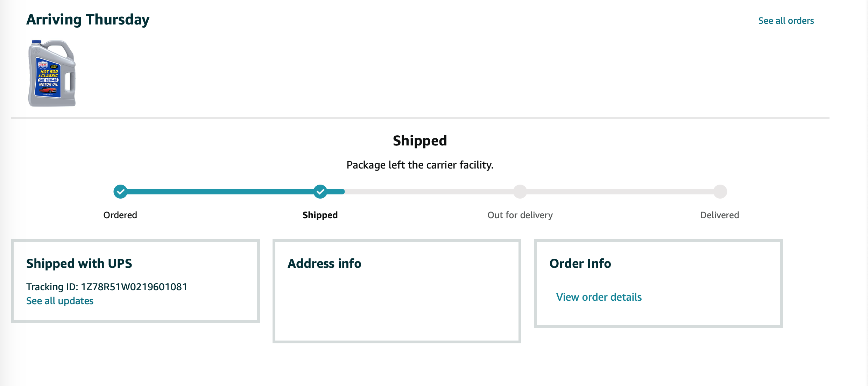The width and height of the screenshot is (868, 386).
Task: Click the Address info card heading
Action: 324,263
